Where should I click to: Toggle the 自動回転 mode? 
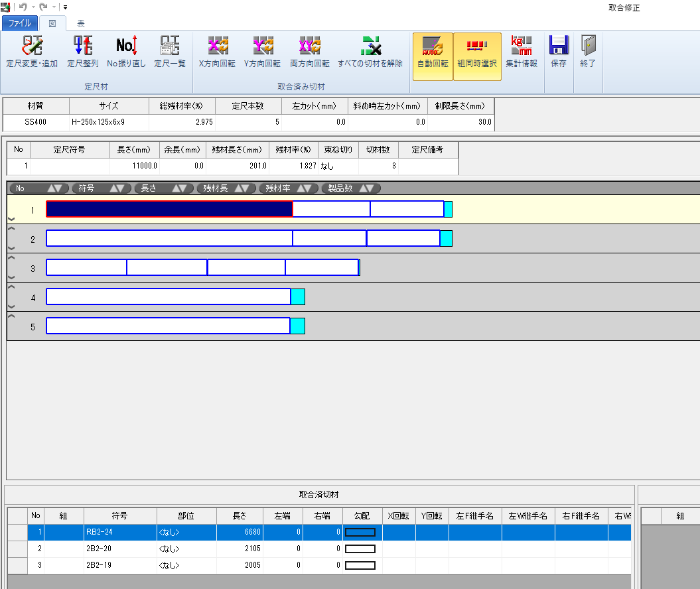click(x=433, y=56)
